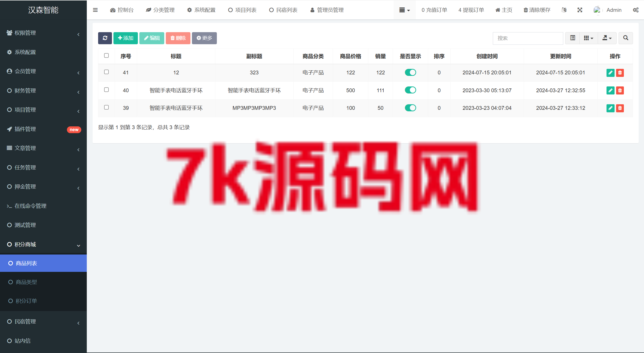
Task: Expand 权限管理 in the sidebar
Action: [x=43, y=33]
